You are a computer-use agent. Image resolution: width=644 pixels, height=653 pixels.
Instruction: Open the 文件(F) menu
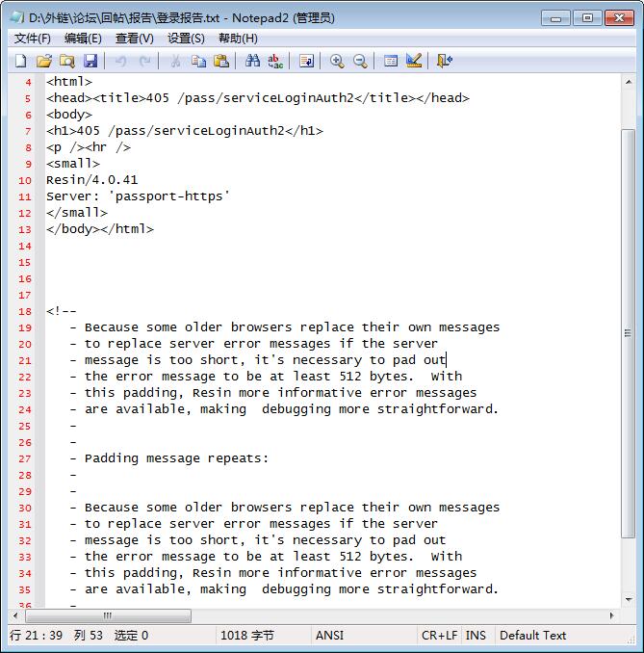click(x=33, y=39)
